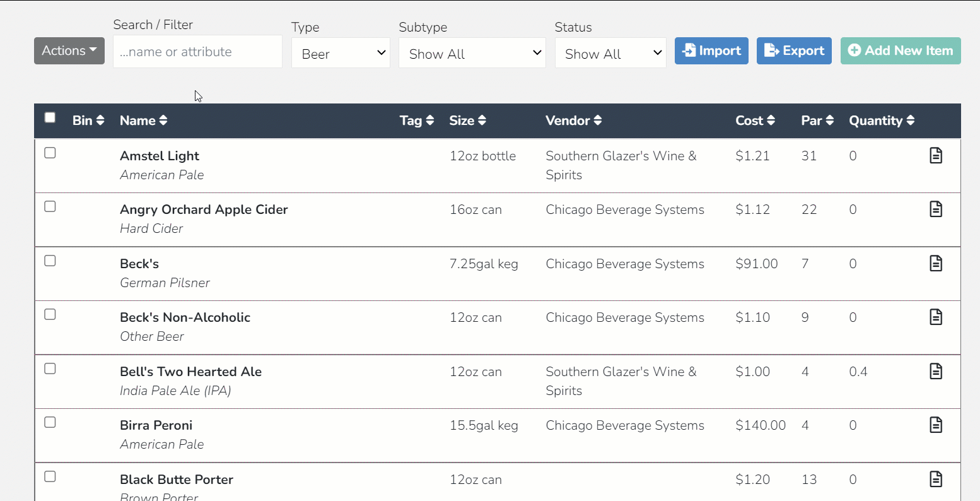Click the Hard Cider subtype text
Viewport: 980px width, 501px height.
click(x=151, y=228)
